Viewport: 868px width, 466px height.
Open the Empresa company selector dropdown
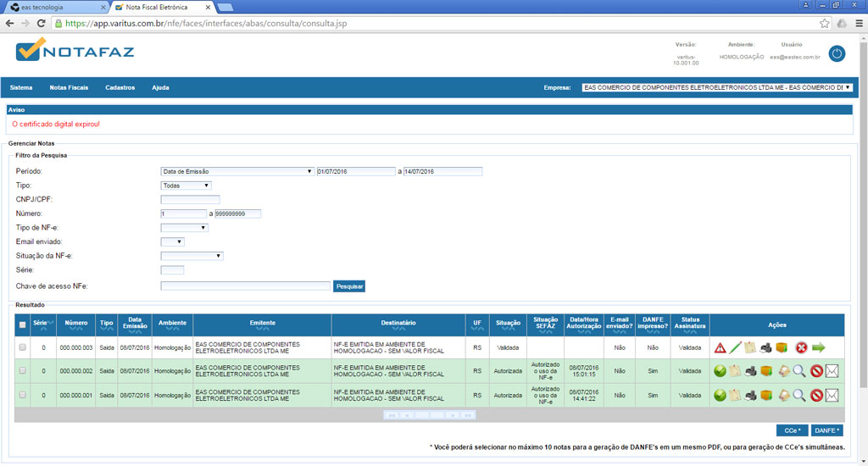tap(716, 87)
